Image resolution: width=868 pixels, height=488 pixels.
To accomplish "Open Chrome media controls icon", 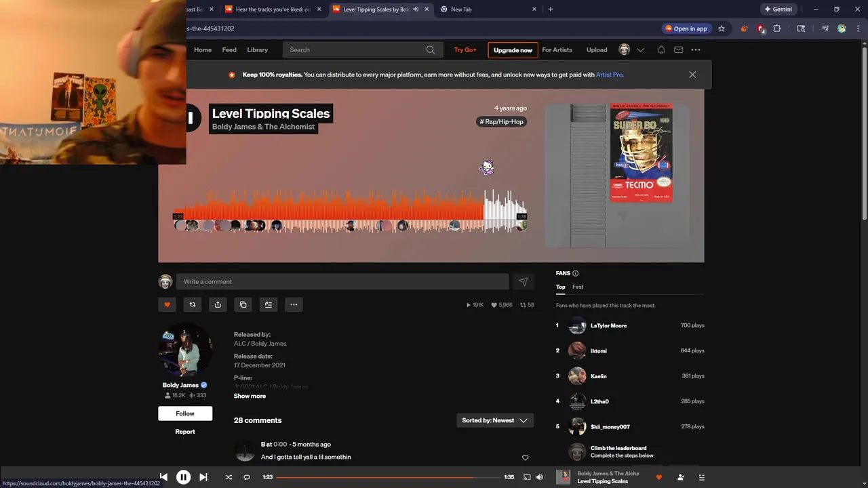I will 825,28.
